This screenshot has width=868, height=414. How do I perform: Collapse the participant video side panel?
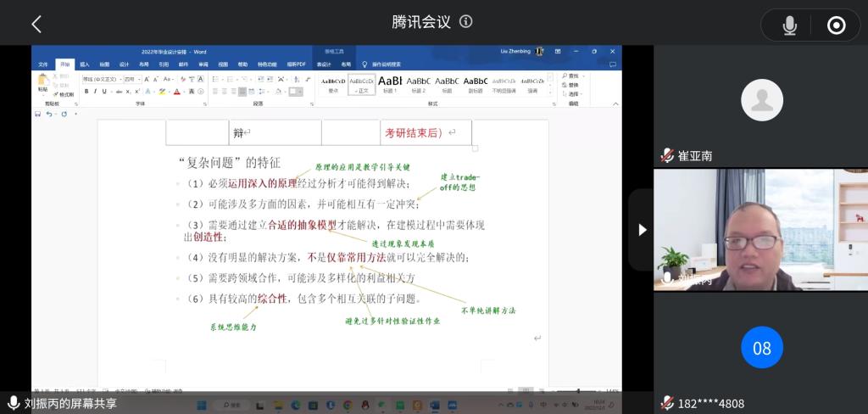click(x=641, y=229)
